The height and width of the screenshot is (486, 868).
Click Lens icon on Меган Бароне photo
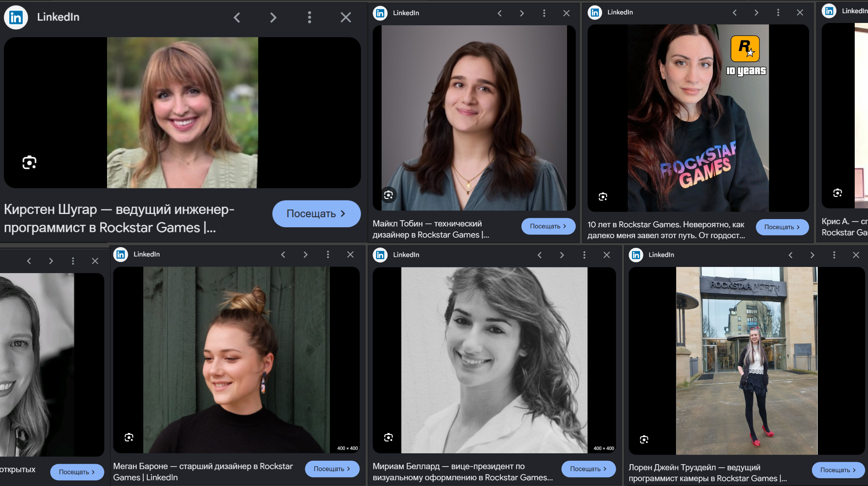pyautogui.click(x=129, y=437)
